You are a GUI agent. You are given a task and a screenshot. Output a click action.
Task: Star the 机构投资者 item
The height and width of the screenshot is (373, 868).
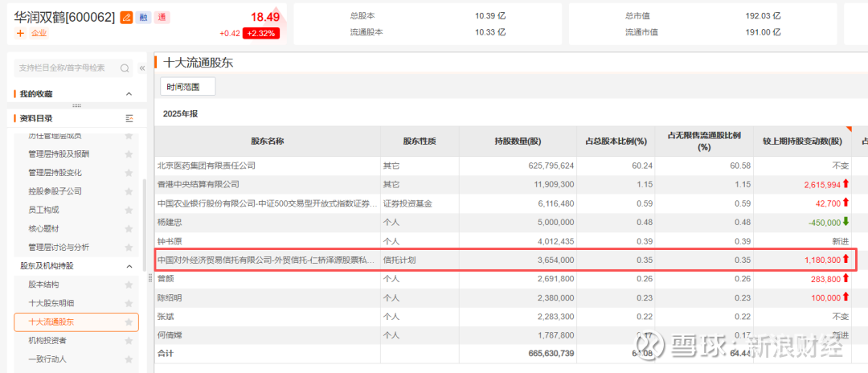click(129, 340)
